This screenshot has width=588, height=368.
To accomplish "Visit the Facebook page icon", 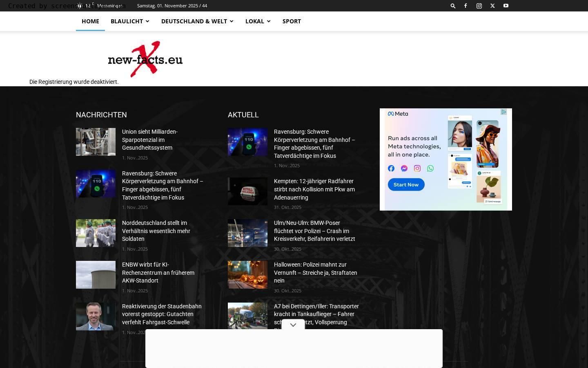I will (465, 6).
